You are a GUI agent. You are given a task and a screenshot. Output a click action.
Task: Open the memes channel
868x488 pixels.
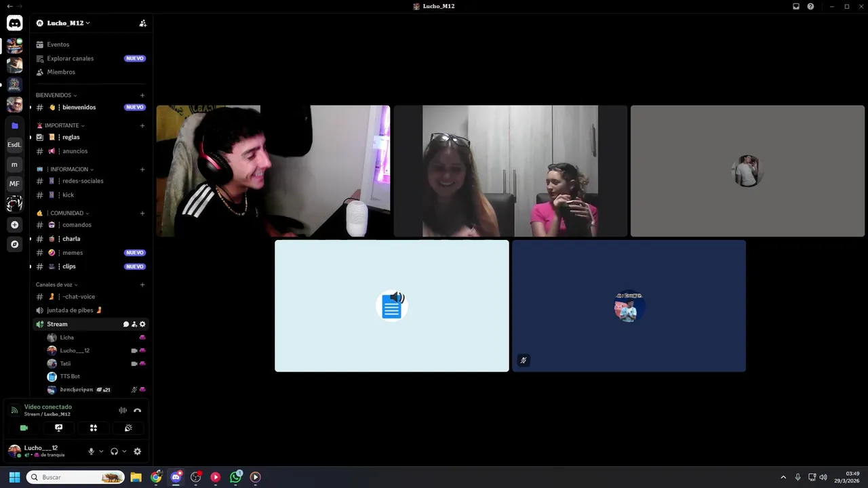91,253
